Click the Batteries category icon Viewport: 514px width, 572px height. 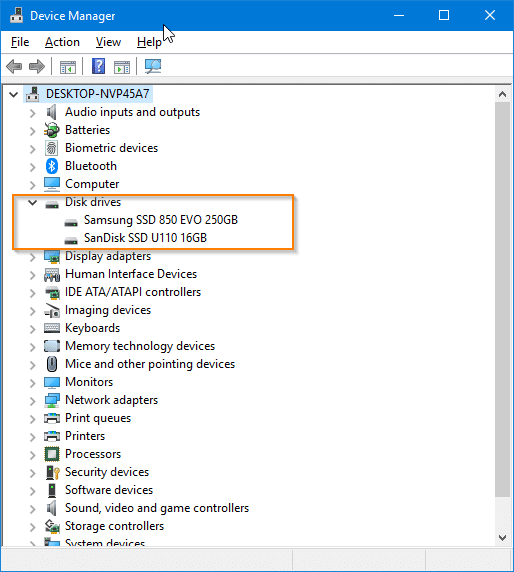(52, 130)
